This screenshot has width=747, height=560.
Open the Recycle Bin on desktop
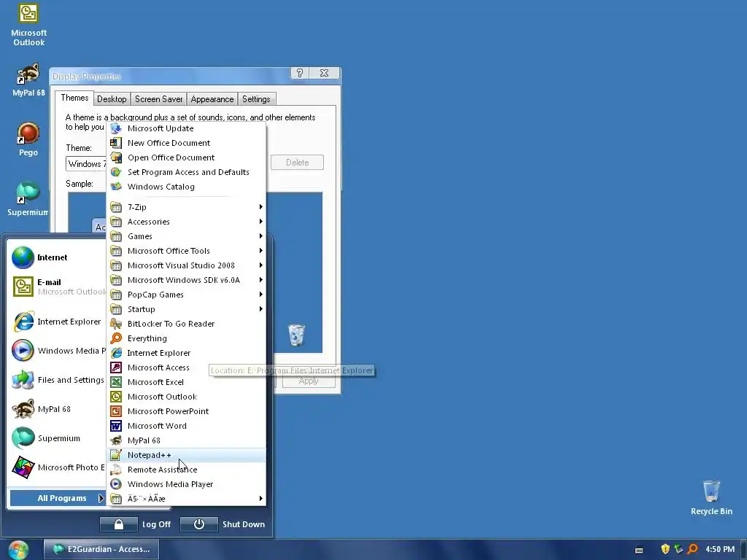(x=711, y=497)
